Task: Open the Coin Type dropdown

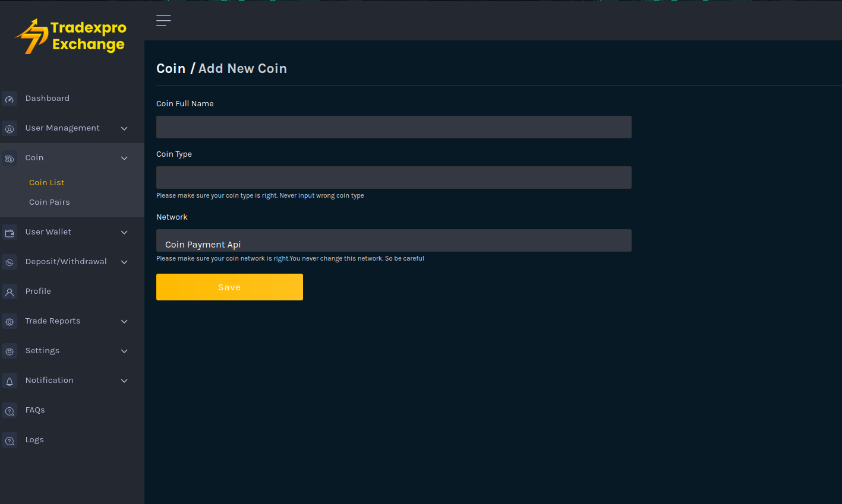Action: (x=393, y=177)
